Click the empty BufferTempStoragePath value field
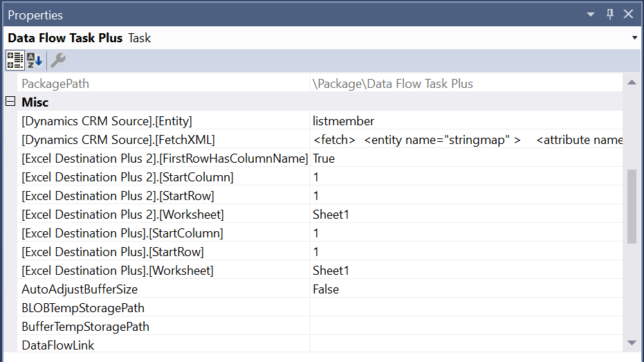The height and width of the screenshot is (362, 644). point(466,327)
